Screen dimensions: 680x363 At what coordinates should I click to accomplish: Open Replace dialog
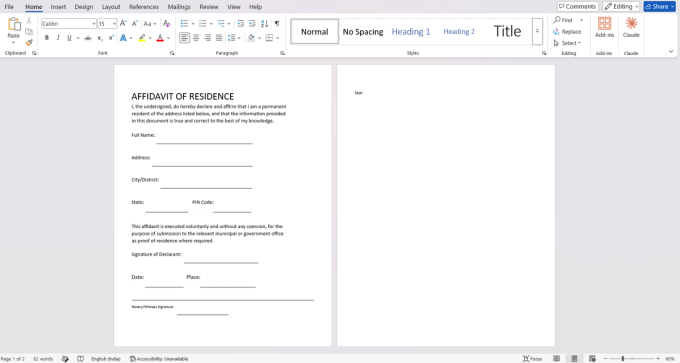click(567, 32)
